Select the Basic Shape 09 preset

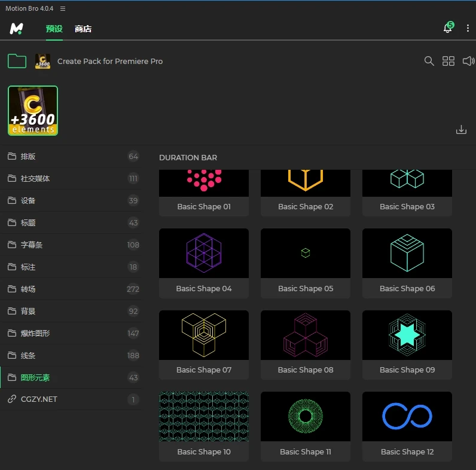[407, 343]
